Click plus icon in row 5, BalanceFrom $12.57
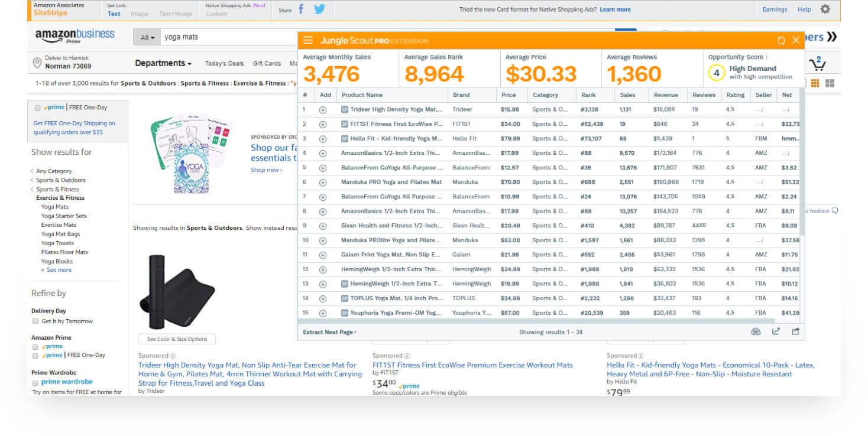The image size is (868, 436). coord(323,168)
